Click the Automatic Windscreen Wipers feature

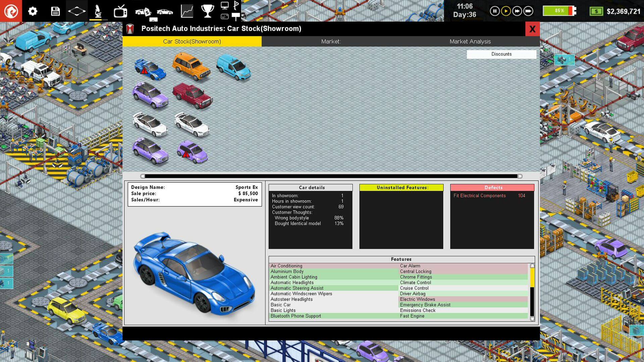tap(334, 294)
